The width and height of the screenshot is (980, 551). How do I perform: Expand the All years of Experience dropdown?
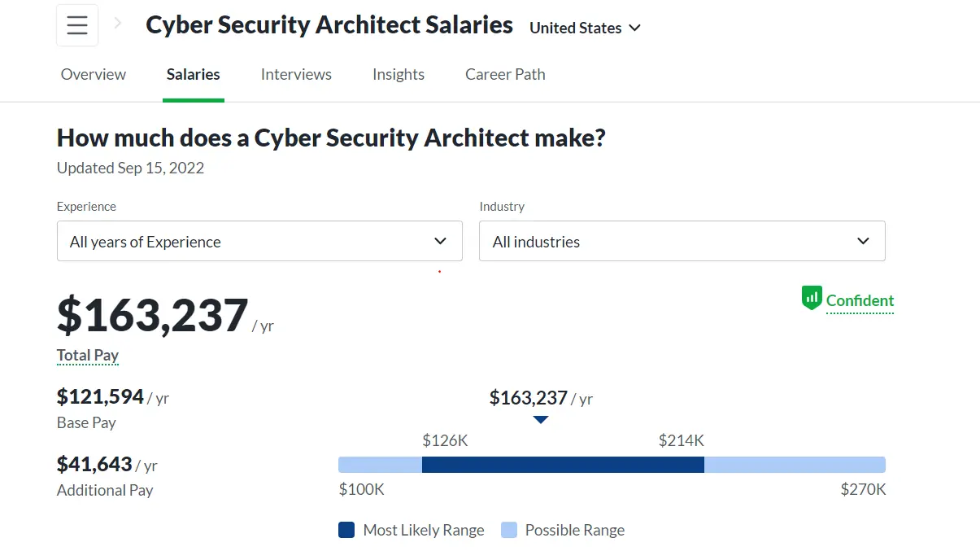tap(259, 241)
